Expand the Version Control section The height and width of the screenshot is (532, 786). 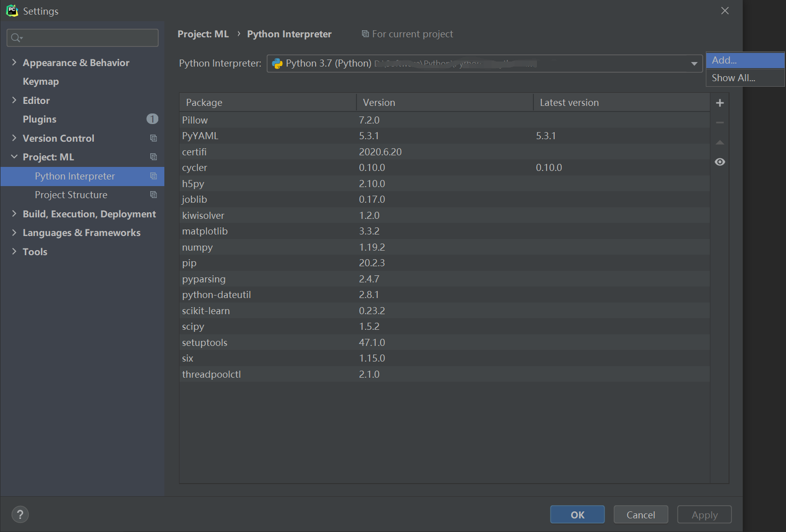14,138
